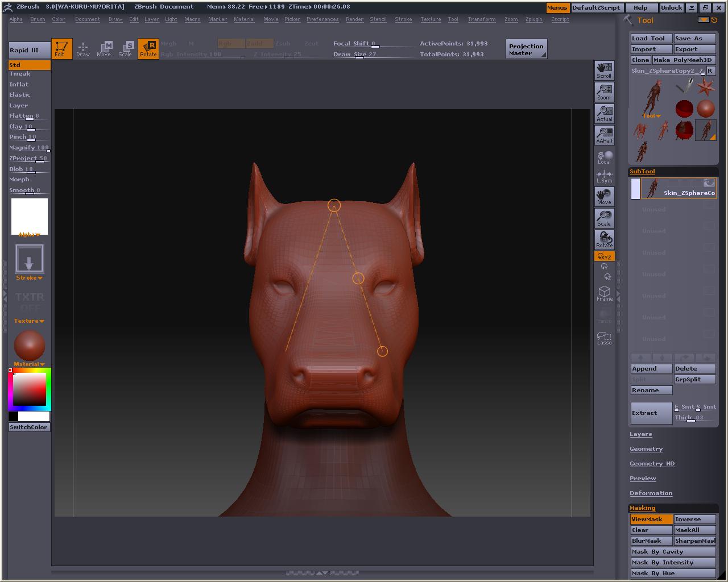Toggle the XYZ rotation mode
This screenshot has height=582, width=728.
coord(604,256)
